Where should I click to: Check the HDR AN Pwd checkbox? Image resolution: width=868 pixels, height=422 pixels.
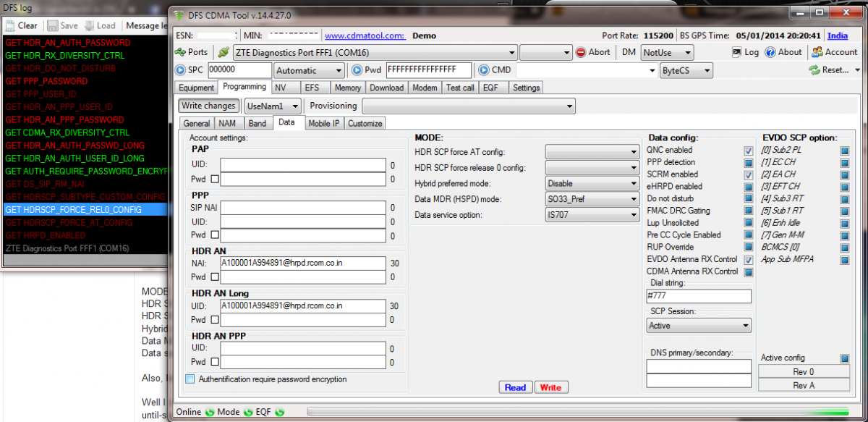[x=215, y=277]
